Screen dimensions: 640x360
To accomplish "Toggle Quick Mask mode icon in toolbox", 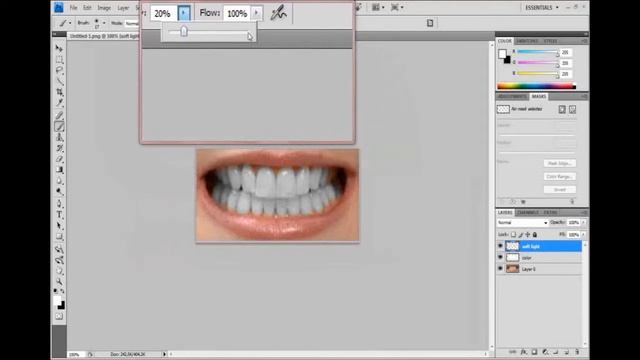I will tap(60, 316).
